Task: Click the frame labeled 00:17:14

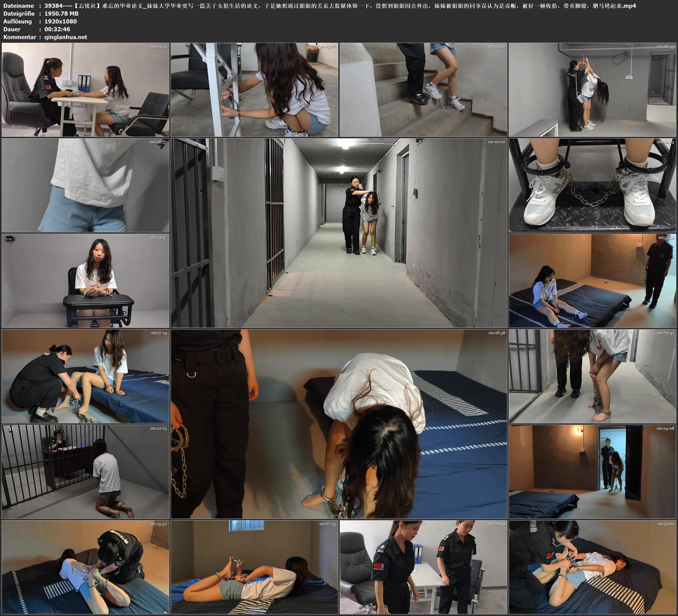Action: [x=85, y=376]
